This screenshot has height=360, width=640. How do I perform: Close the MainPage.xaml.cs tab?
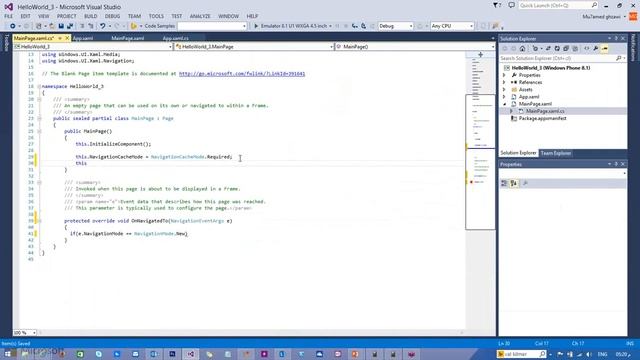click(67, 38)
